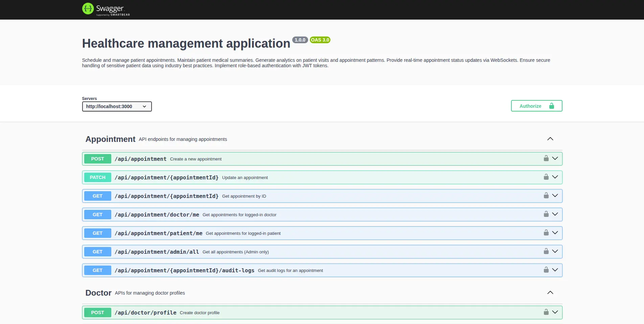The height and width of the screenshot is (324, 644).
Task: Click POST badge for /api/doctor/profile
Action: click(x=97, y=313)
